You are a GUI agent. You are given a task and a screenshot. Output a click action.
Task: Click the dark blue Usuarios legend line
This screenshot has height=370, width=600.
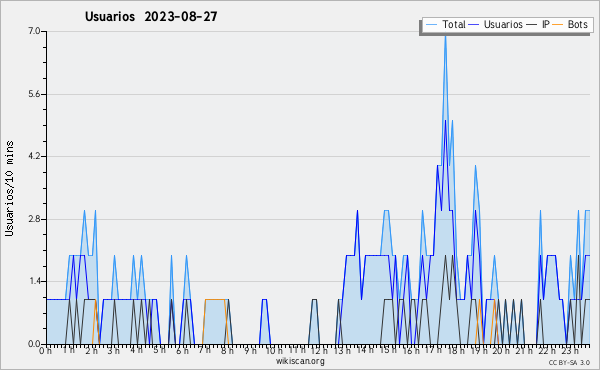tap(474, 24)
